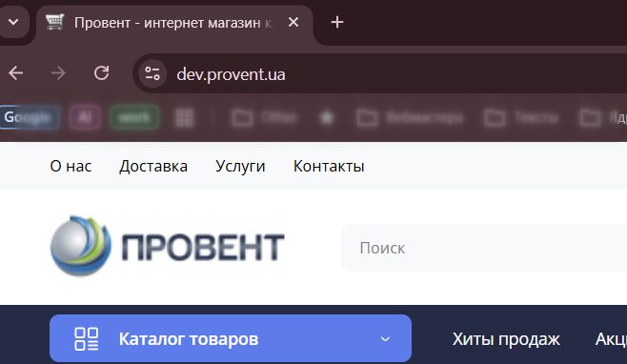The height and width of the screenshot is (364, 627).
Task: Open the AI bookmark
Action: 85,117
